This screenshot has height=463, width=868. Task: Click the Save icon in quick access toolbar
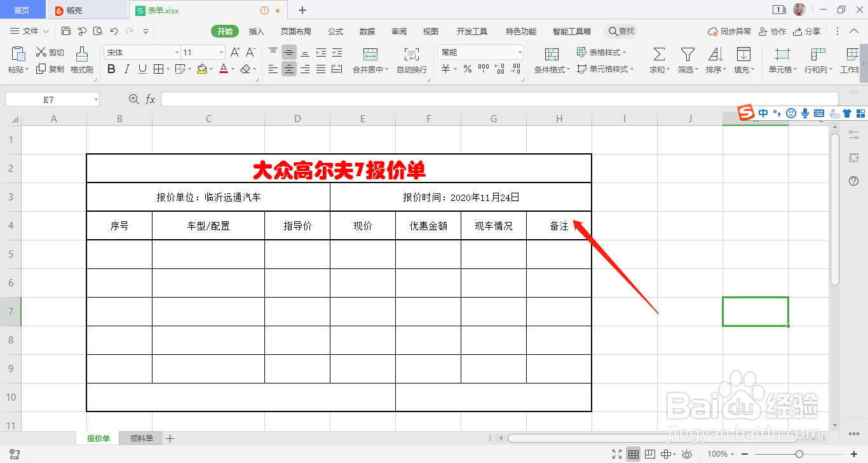[66, 31]
